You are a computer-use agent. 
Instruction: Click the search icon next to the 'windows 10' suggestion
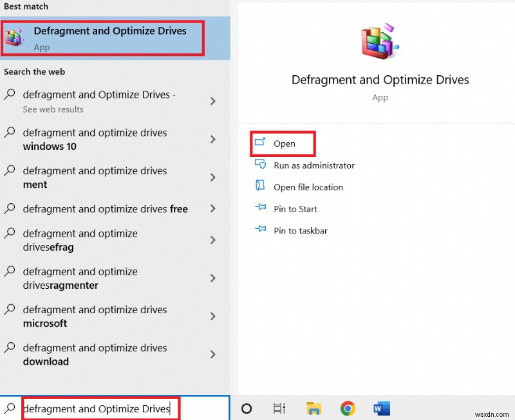pyautogui.click(x=10, y=132)
